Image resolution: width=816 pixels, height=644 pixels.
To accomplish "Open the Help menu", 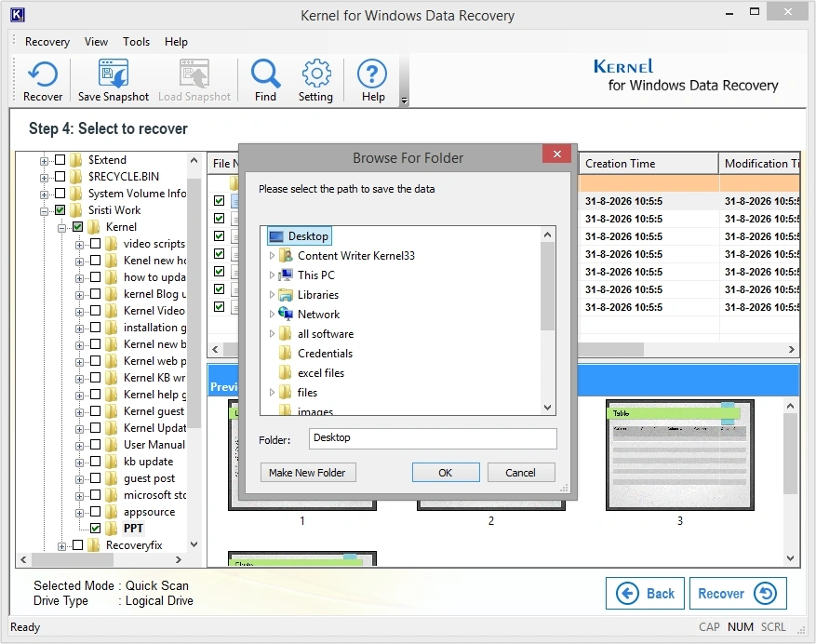I will point(176,42).
